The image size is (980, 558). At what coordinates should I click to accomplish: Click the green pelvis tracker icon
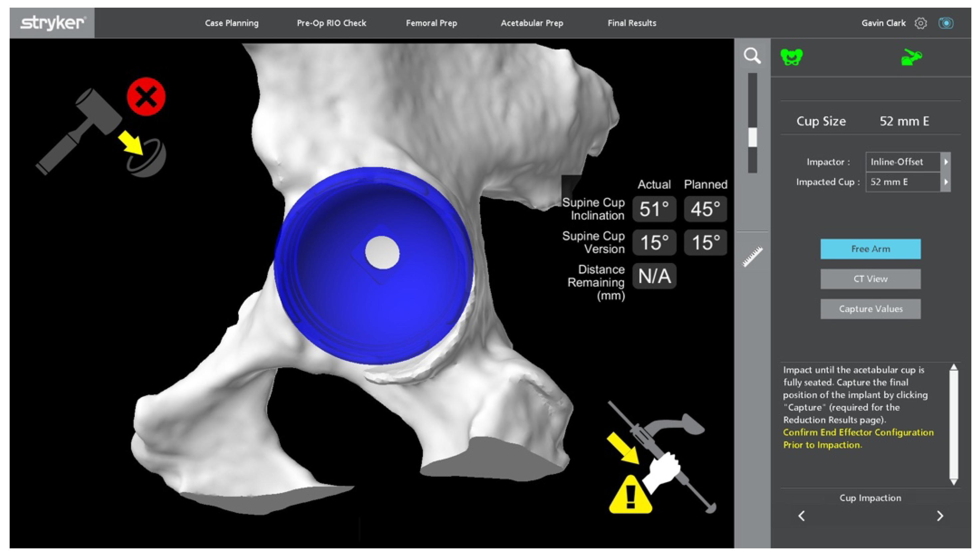tap(791, 58)
